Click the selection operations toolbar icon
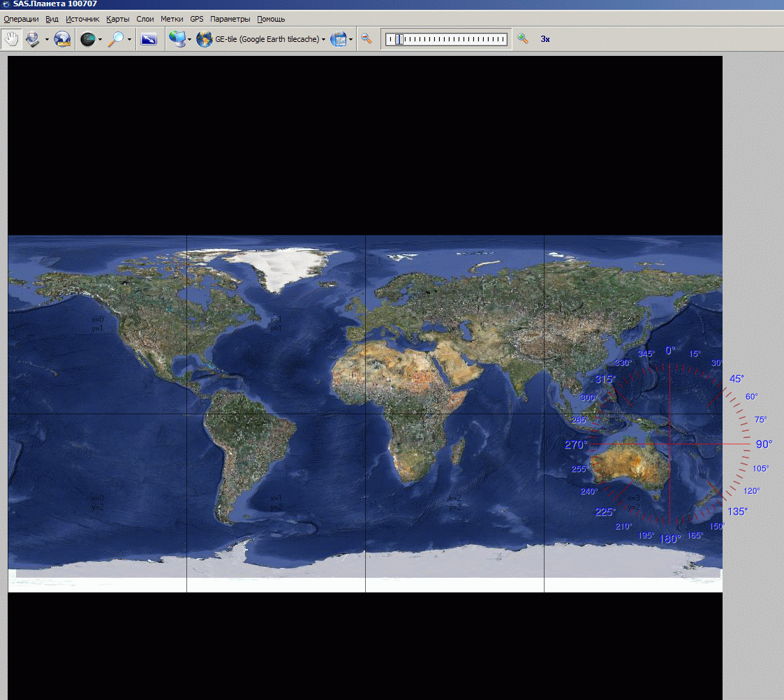The image size is (784, 700). (x=33, y=39)
